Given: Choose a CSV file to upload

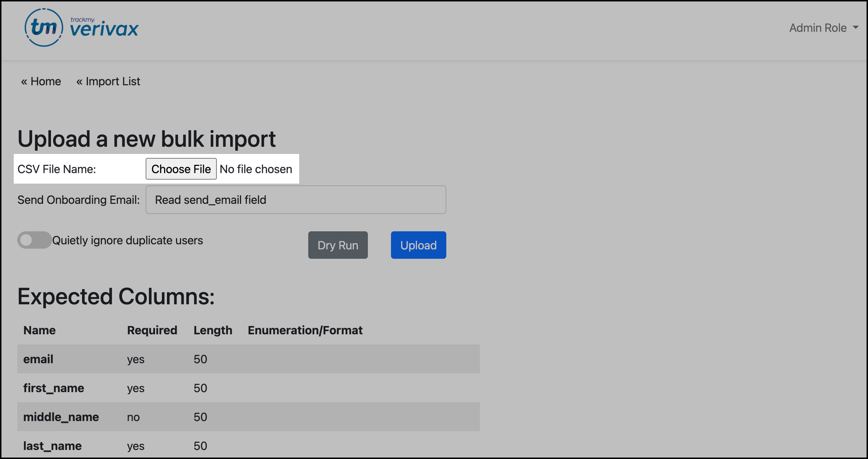Looking at the screenshot, I should pyautogui.click(x=181, y=169).
